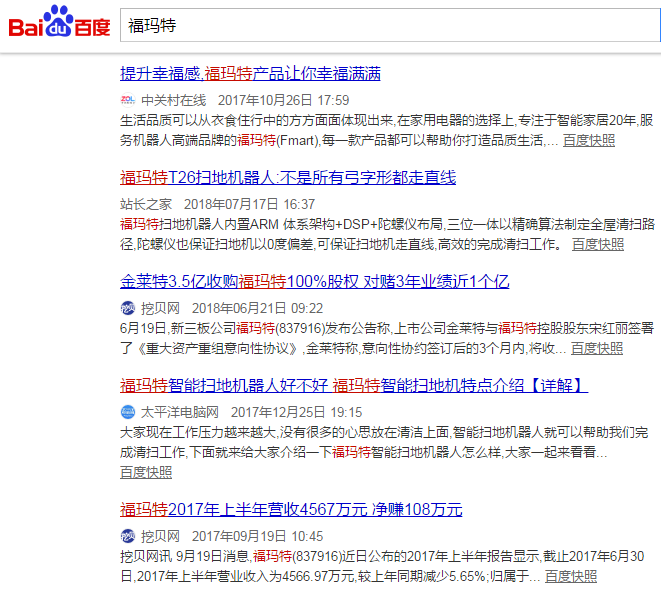
Task: Click the 中关村在线 source name
Action: tap(174, 100)
